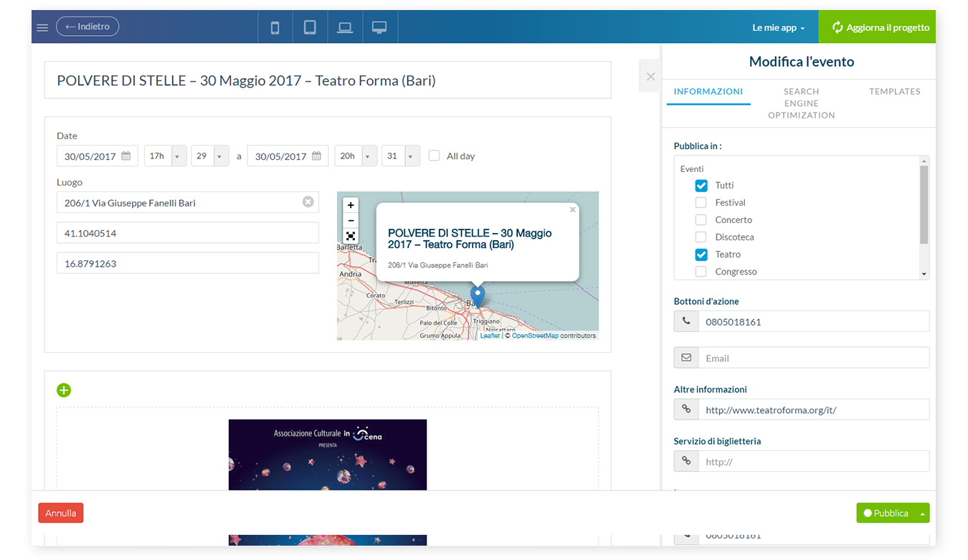Check the Congresso category
The image size is (968, 560).
(701, 271)
